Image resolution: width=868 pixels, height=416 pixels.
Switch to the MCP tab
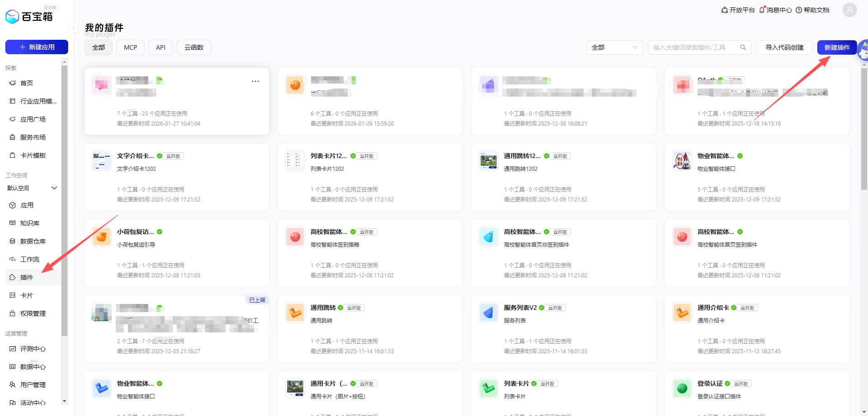click(x=131, y=47)
